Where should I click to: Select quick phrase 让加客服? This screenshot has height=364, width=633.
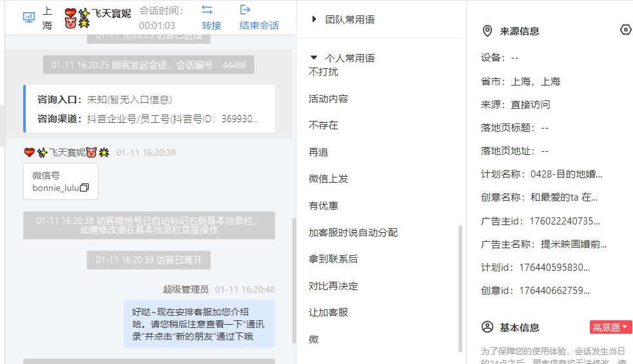click(x=328, y=313)
